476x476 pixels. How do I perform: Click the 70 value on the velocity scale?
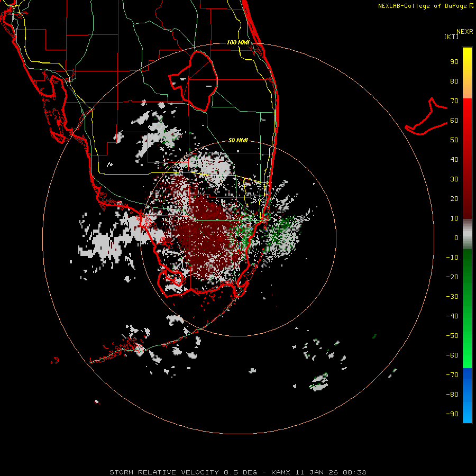[x=454, y=101]
